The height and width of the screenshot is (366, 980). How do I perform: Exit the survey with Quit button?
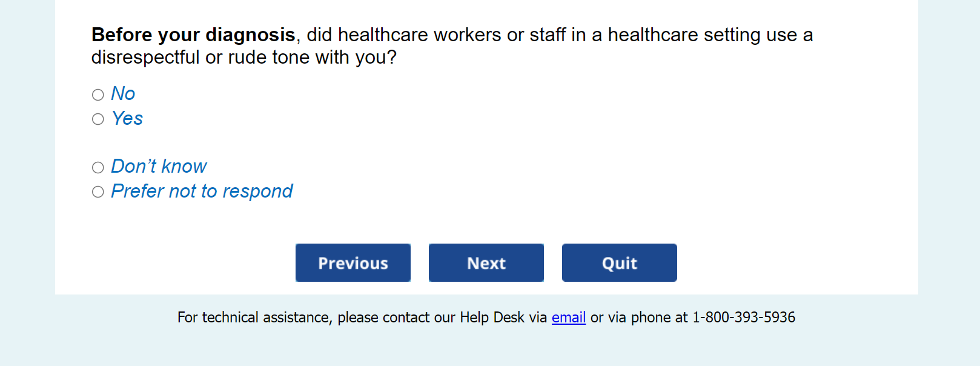click(619, 263)
